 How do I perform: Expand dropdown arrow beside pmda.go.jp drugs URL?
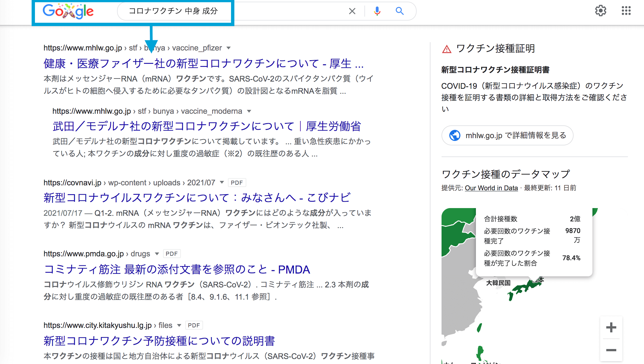157,254
